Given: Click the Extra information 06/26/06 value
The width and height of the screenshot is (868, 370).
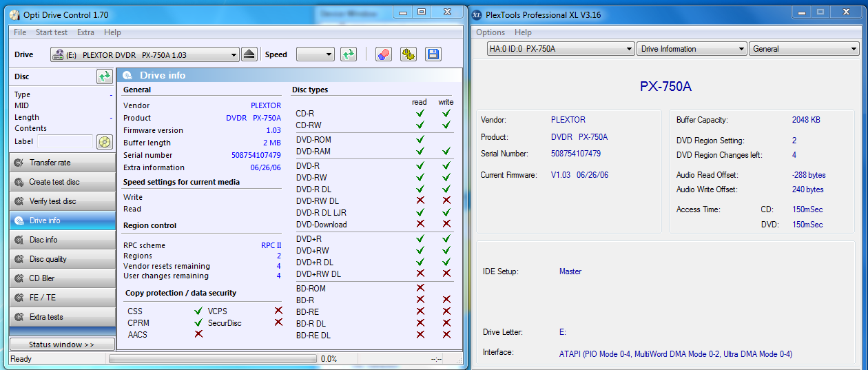Looking at the screenshot, I should pos(266,167).
